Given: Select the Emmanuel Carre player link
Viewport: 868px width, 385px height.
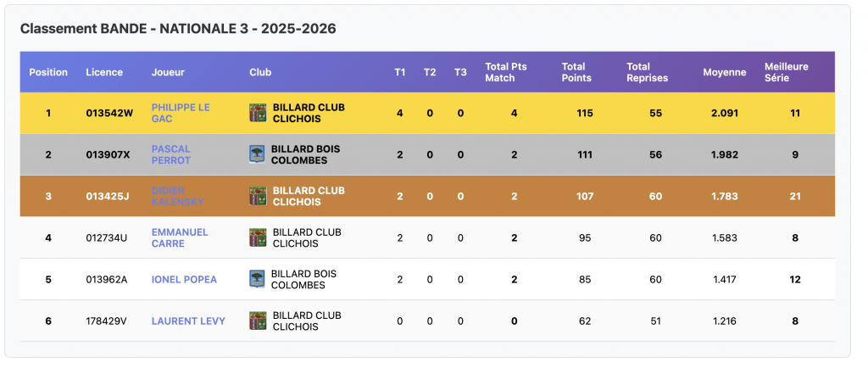Looking at the screenshot, I should tap(179, 237).
